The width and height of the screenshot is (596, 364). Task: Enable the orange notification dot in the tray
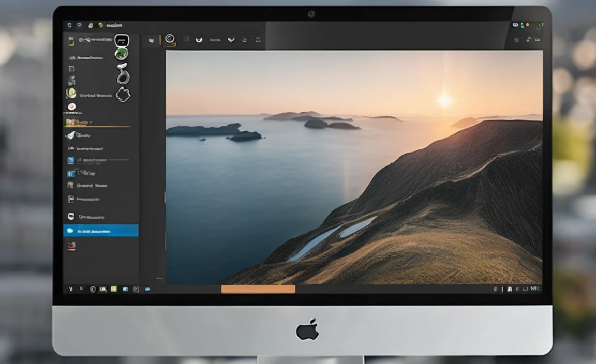528,24
